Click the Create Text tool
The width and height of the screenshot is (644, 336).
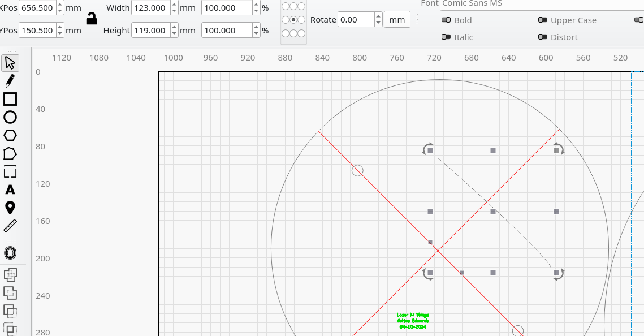[10, 189]
